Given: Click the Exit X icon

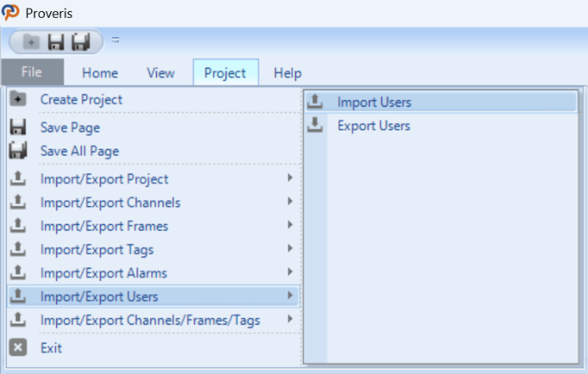Looking at the screenshot, I should click(18, 348).
